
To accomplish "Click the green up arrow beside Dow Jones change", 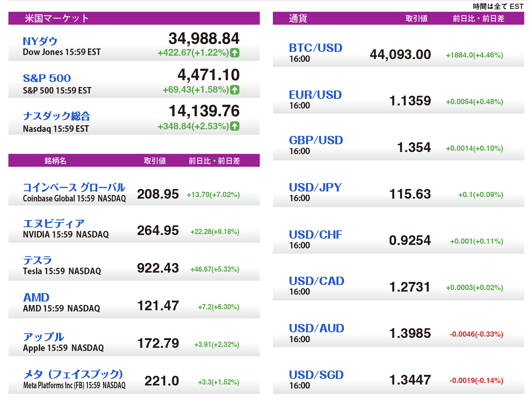I will point(235,53).
